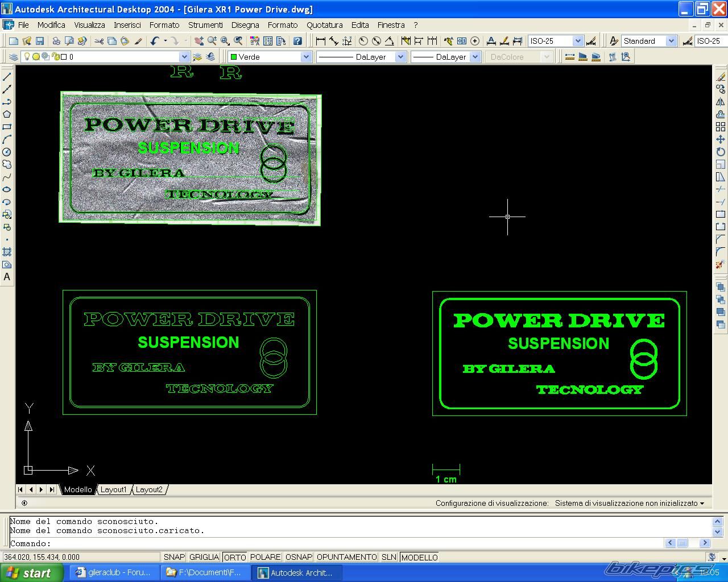Select the Move tool in Modify toolbar
Viewport: 728px width, 582px height.
[x=721, y=139]
